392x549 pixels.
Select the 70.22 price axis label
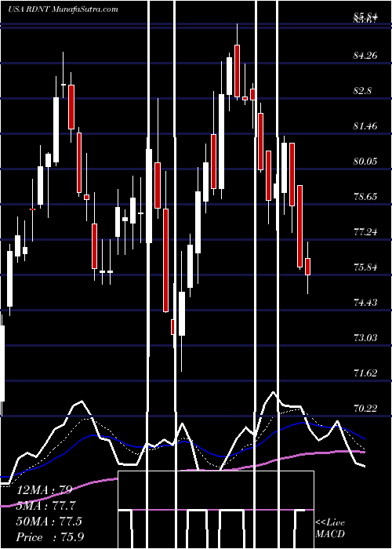(x=365, y=408)
